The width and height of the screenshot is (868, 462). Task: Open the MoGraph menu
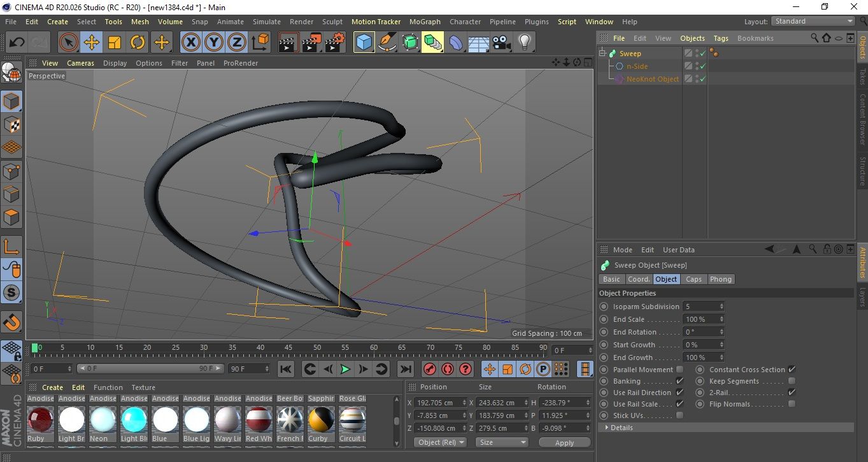(x=425, y=22)
